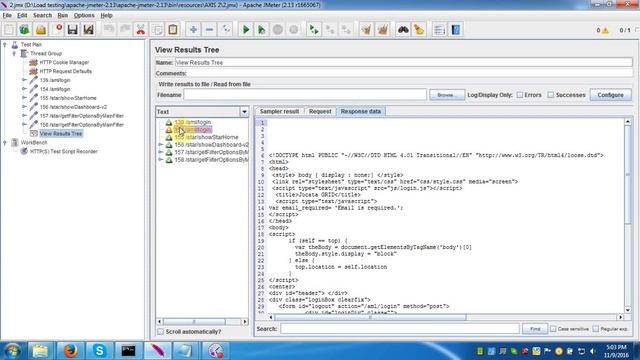Click the Close test plan icon
The width and height of the screenshot is (640, 360).
[57, 29]
